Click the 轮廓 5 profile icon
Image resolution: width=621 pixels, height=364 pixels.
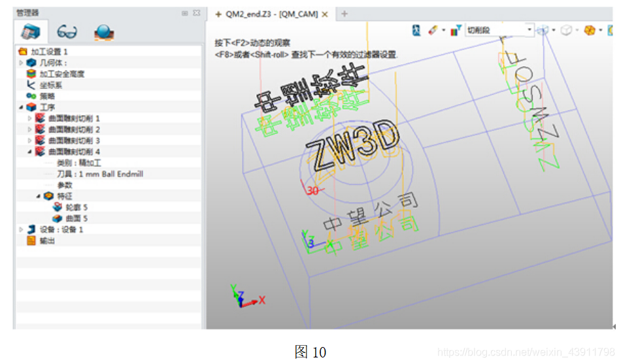point(57,207)
